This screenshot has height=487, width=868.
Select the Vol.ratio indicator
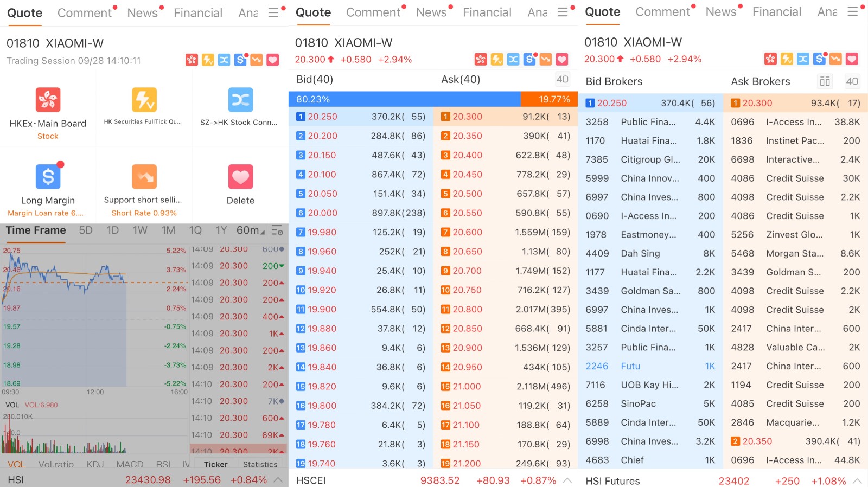(56, 464)
